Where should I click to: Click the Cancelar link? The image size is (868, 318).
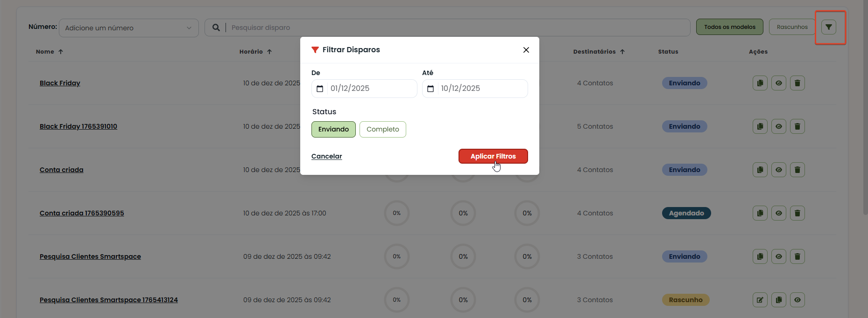326,156
